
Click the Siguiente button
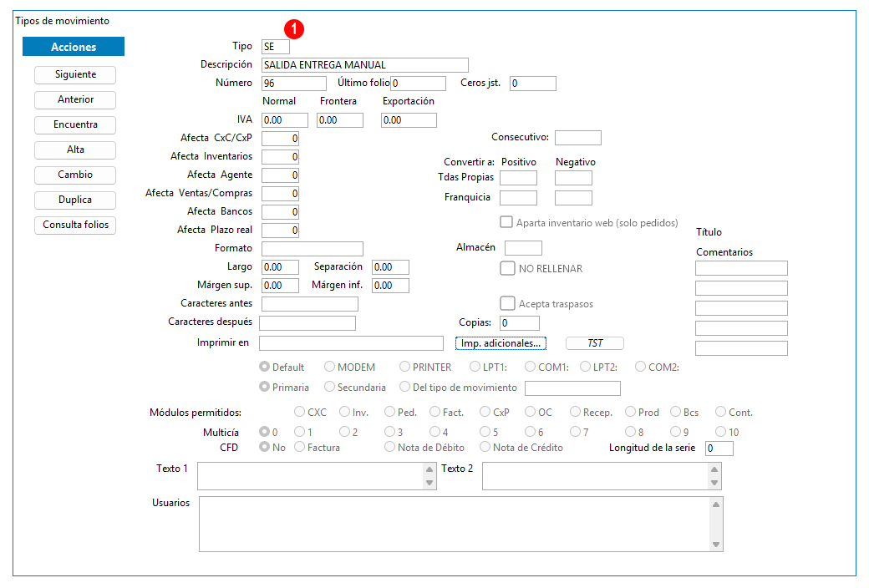pyautogui.click(x=75, y=75)
